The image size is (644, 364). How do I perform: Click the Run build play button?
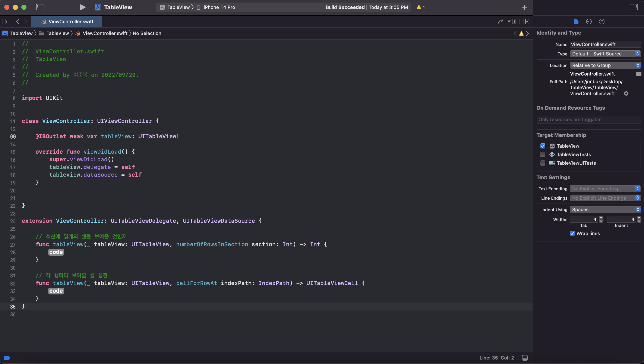tap(83, 7)
